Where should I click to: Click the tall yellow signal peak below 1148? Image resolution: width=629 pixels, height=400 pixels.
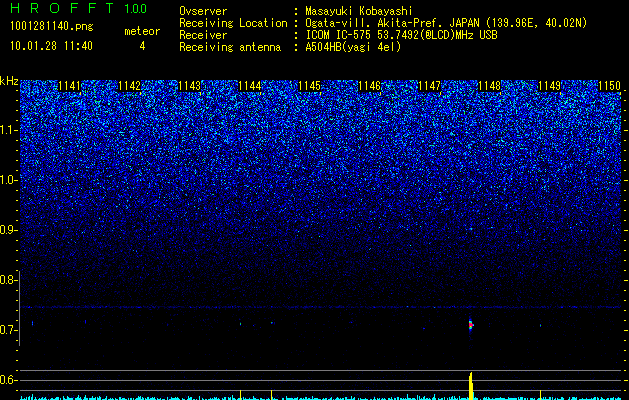[x=471, y=386]
